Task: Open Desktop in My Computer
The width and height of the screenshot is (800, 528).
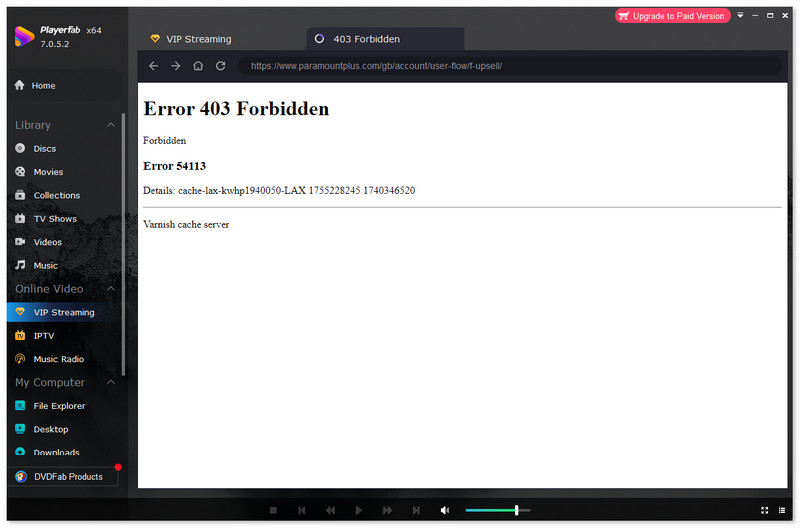Action: (x=64, y=430)
